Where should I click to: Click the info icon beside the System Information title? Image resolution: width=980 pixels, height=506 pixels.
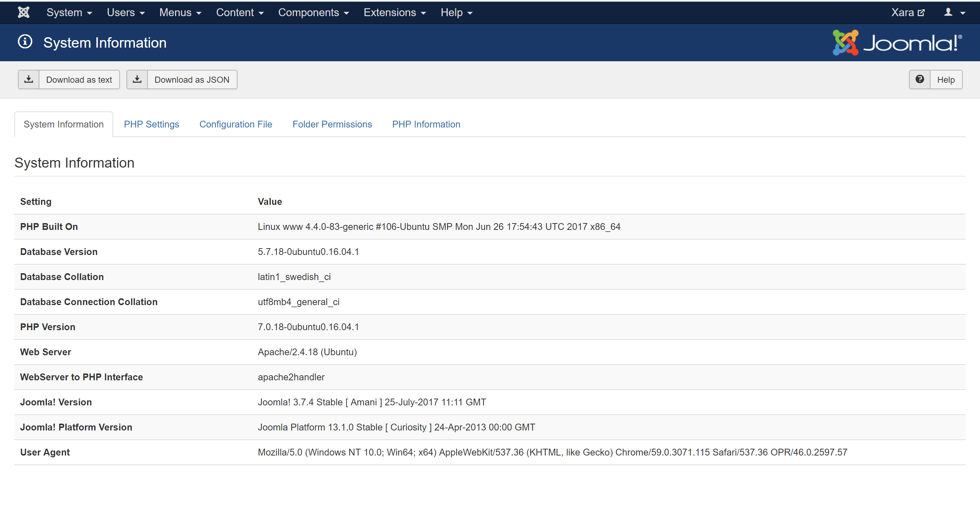click(x=25, y=42)
